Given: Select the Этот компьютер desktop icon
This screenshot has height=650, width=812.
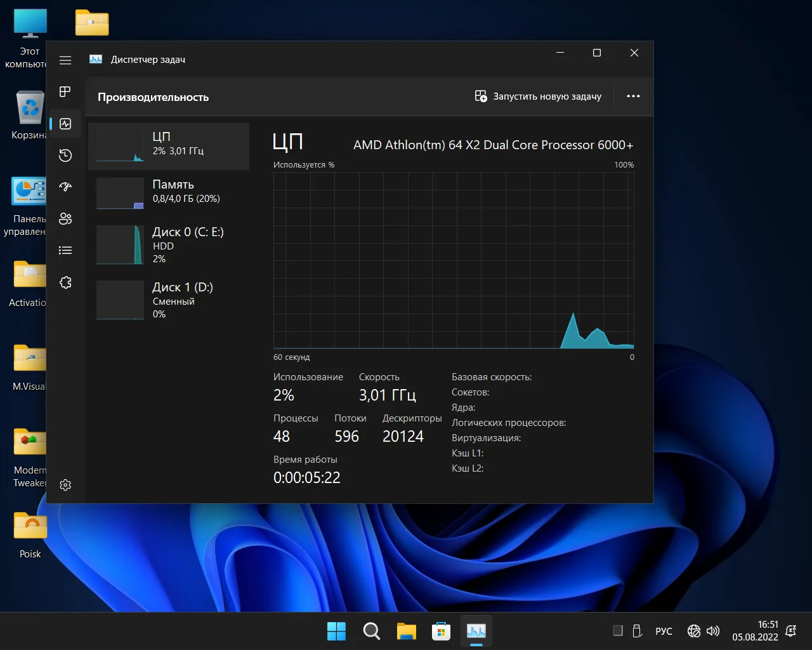Looking at the screenshot, I should (29, 38).
